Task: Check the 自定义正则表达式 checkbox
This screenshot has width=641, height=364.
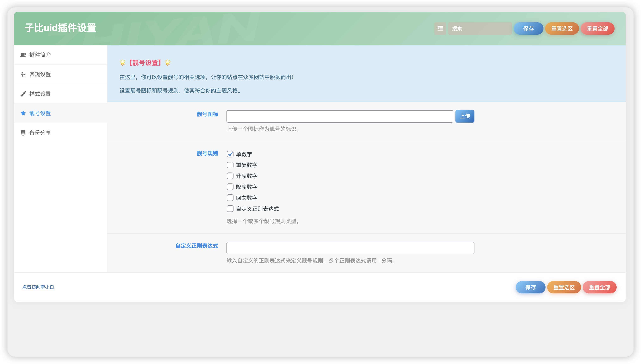Action: pos(230,208)
